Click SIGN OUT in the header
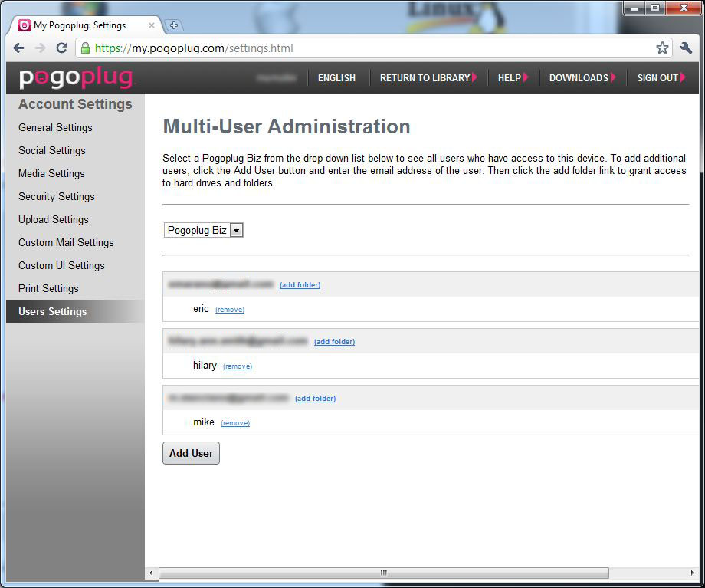The width and height of the screenshot is (705, 588). click(661, 78)
